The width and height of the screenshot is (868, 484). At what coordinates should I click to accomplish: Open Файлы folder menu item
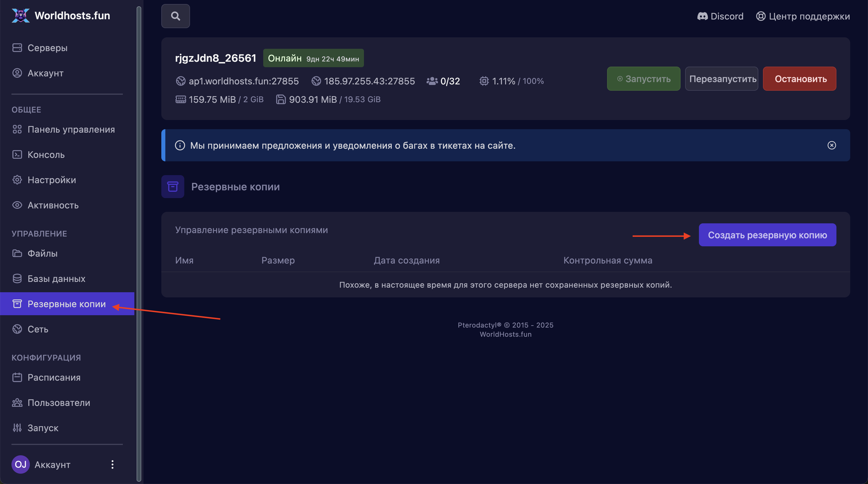pos(42,253)
